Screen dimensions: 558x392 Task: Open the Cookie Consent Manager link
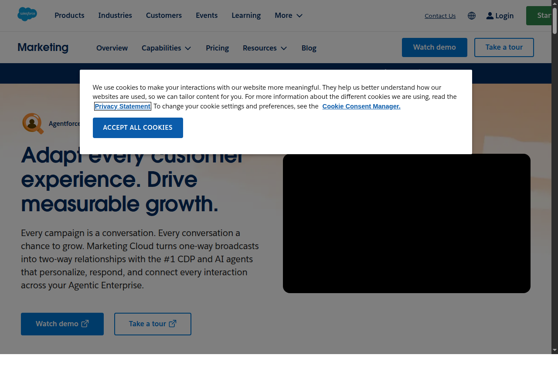click(361, 106)
